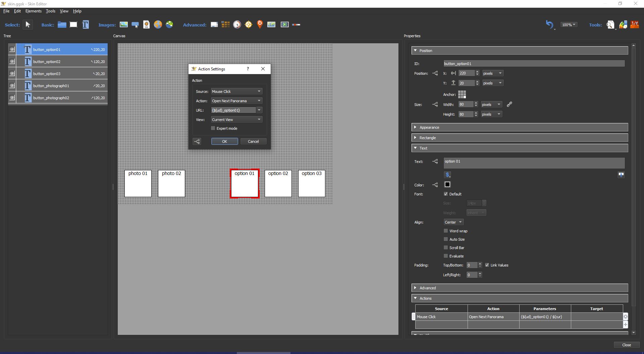
Task: Collapse the Actions section
Action: pos(520,298)
